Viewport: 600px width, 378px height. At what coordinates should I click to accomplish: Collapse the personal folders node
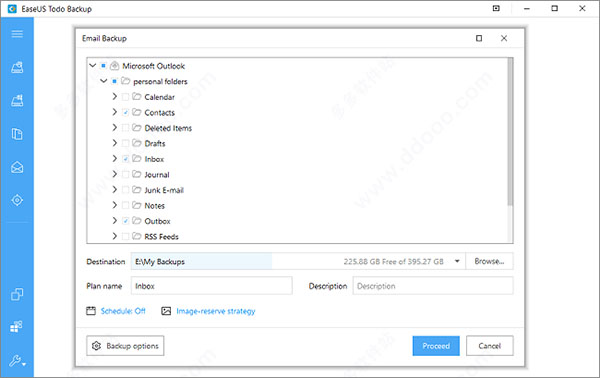click(x=103, y=81)
